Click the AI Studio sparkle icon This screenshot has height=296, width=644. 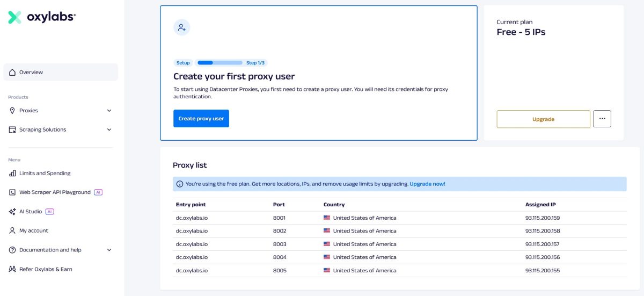coord(12,212)
